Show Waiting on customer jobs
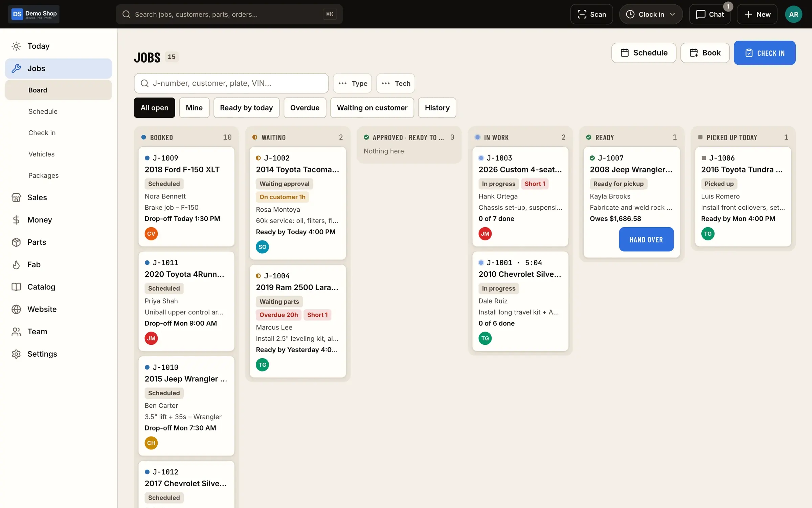 tap(372, 108)
